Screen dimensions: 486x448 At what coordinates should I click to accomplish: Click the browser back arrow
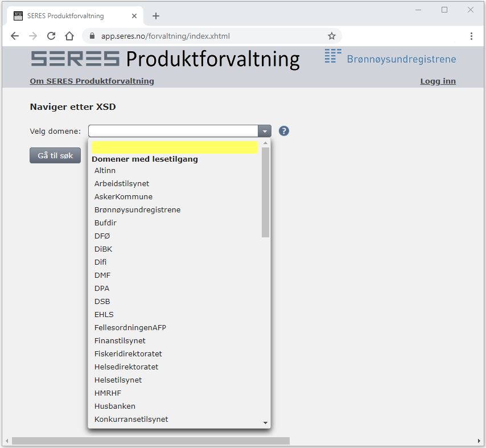coord(15,36)
